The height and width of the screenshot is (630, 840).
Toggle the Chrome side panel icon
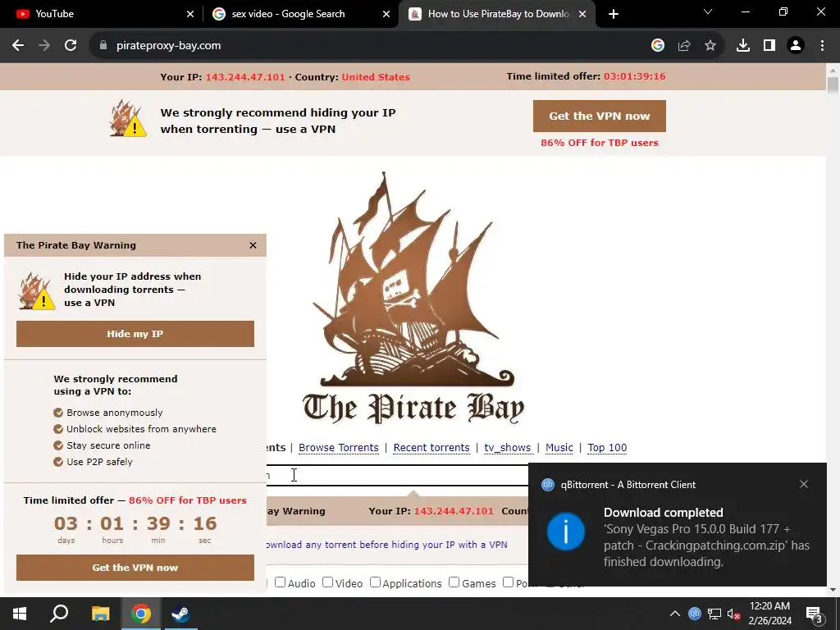click(x=769, y=46)
